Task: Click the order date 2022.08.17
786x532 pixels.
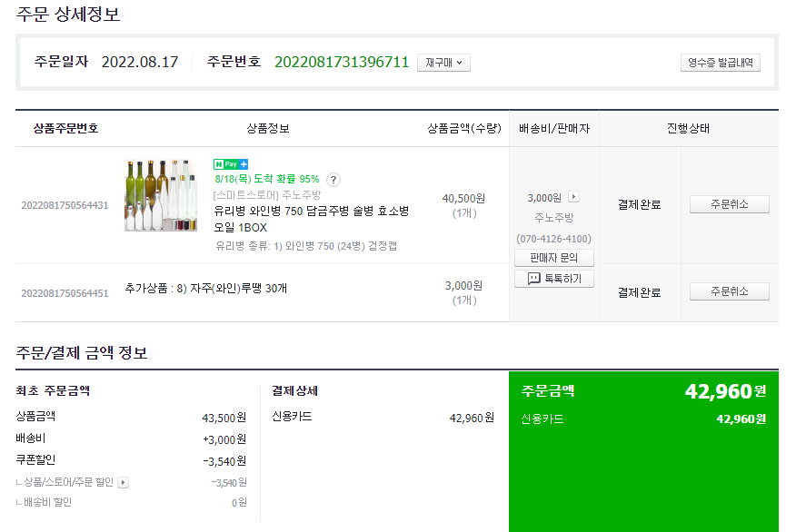Action: click(140, 62)
